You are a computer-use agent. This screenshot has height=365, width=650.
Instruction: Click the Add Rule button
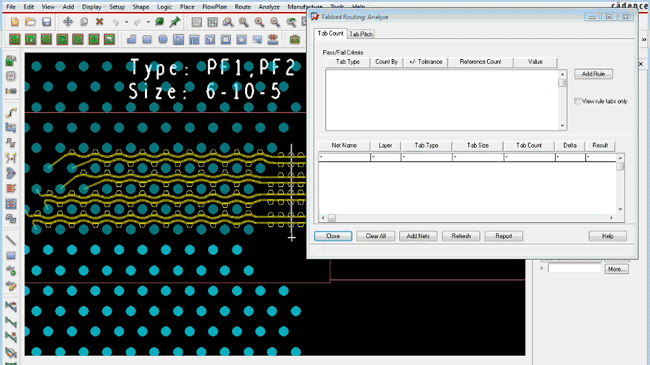593,74
